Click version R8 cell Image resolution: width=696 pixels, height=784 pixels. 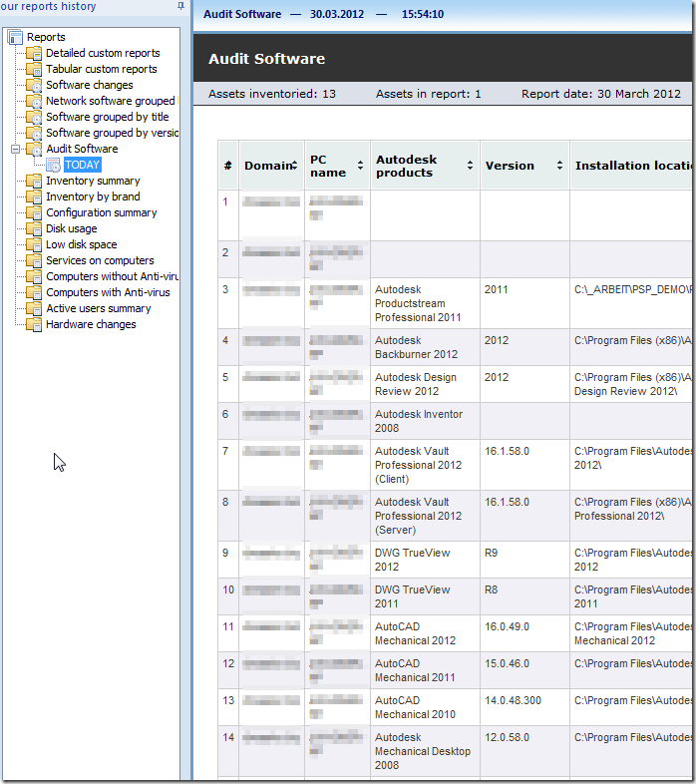(x=524, y=596)
